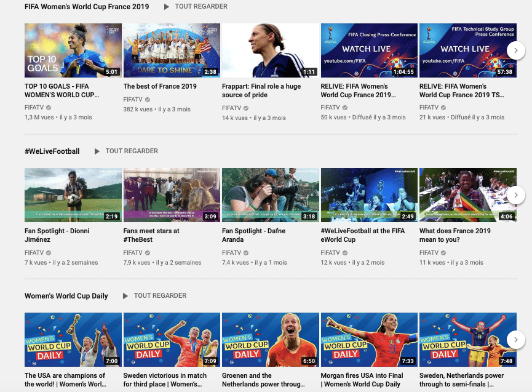532x392 pixels.
Task: Show next videos in #WeLiveFootball row
Action: click(516, 195)
